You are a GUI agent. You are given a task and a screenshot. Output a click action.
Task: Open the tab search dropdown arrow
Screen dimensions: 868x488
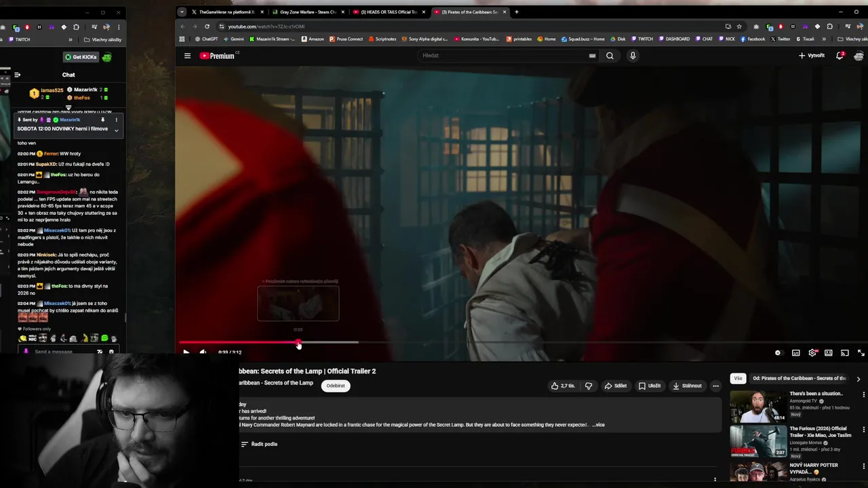[x=182, y=12]
